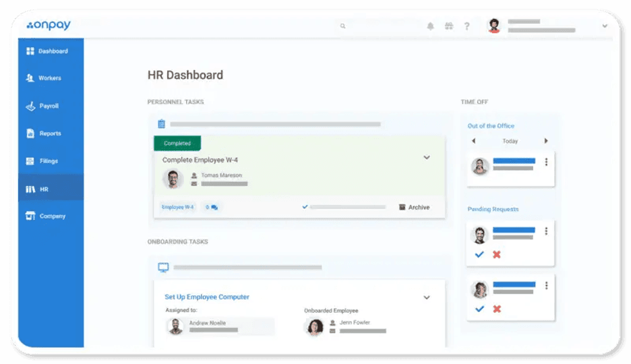631x364 pixels.
Task: Open Reports section
Action: click(51, 133)
